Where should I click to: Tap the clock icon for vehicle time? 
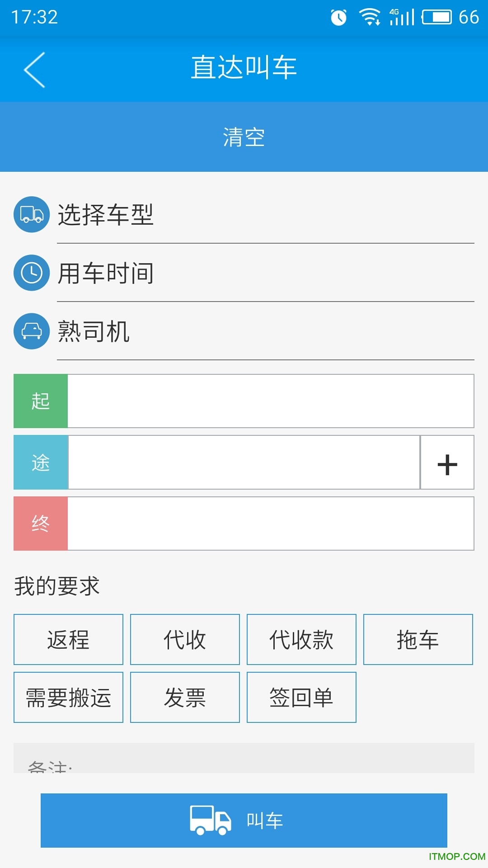pyautogui.click(x=32, y=273)
